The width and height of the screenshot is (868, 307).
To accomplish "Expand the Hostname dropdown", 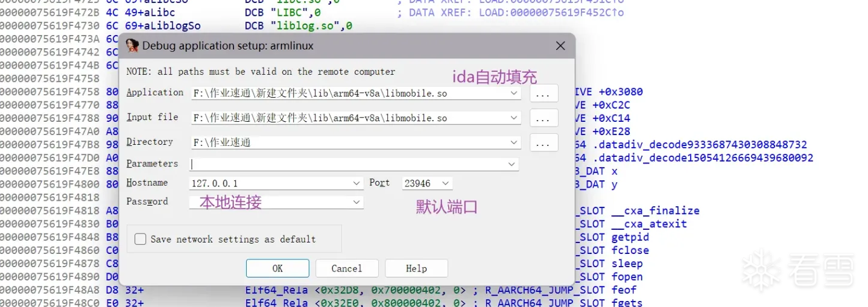I will 356,183.
